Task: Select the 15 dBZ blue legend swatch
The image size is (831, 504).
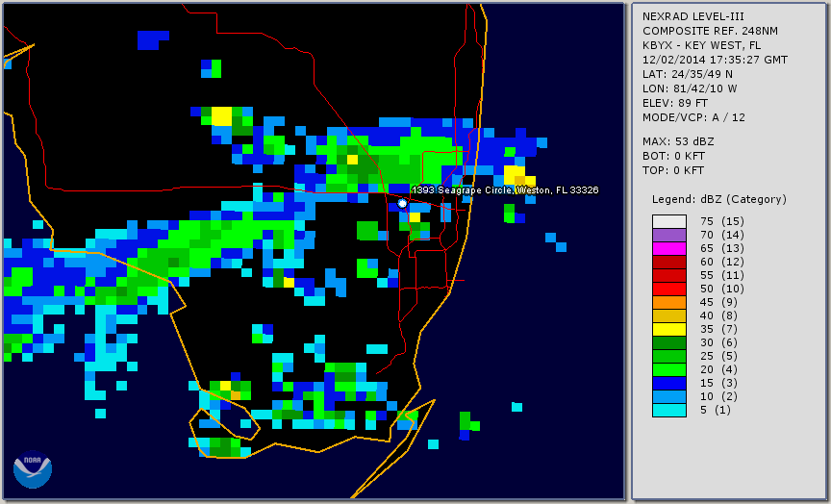Action: (x=669, y=383)
